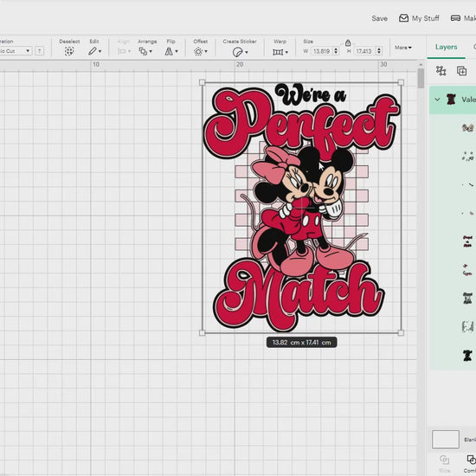The height and width of the screenshot is (476, 476).
Task: Click the disabled Align icon
Action: [122, 51]
